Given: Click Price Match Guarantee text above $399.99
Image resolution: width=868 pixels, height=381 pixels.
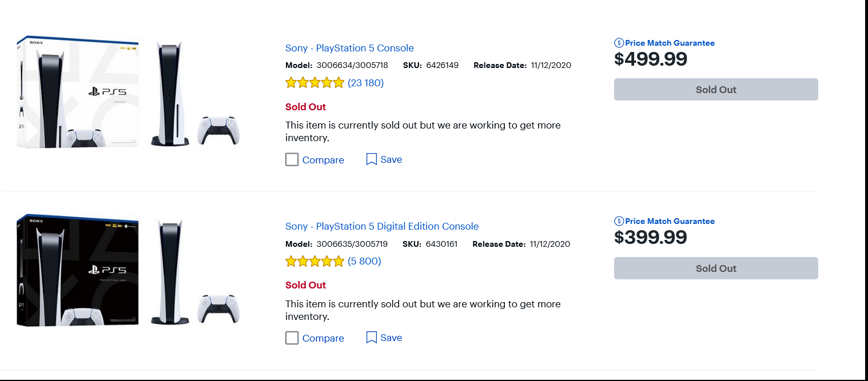Looking at the screenshot, I should [670, 221].
